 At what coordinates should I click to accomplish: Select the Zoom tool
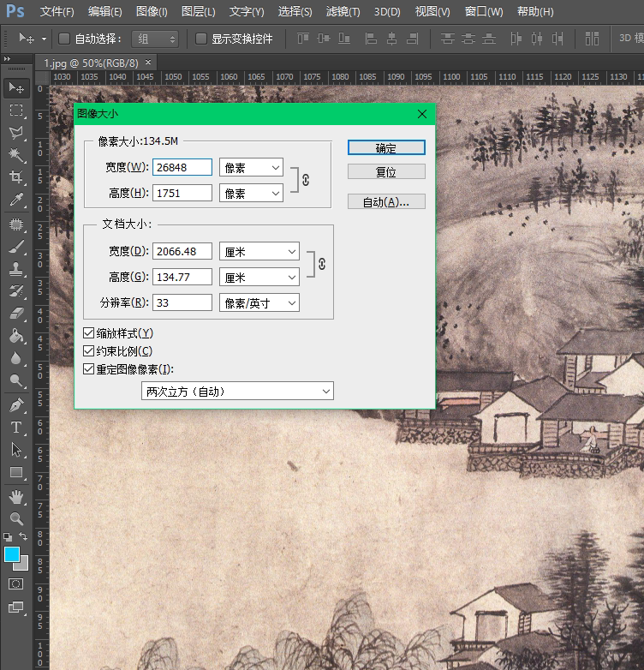(16, 518)
